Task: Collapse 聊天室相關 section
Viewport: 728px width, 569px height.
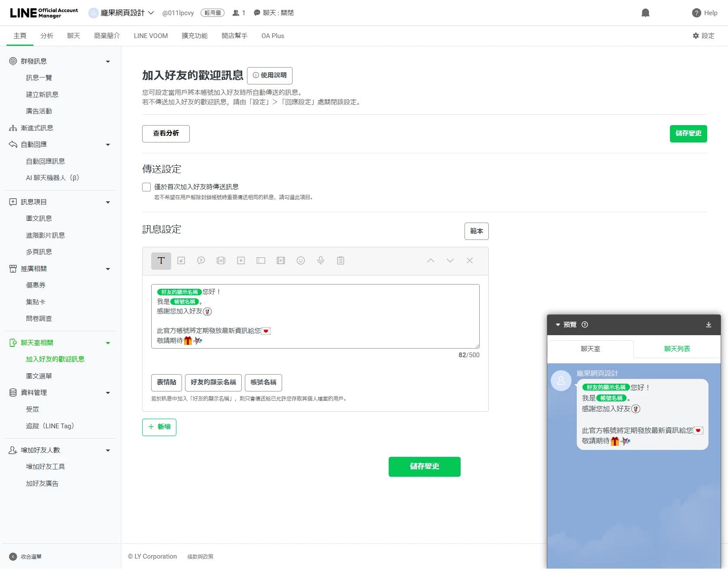Action: (108, 343)
